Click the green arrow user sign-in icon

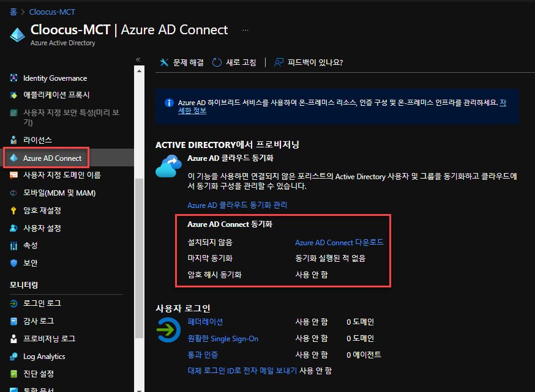(168, 330)
